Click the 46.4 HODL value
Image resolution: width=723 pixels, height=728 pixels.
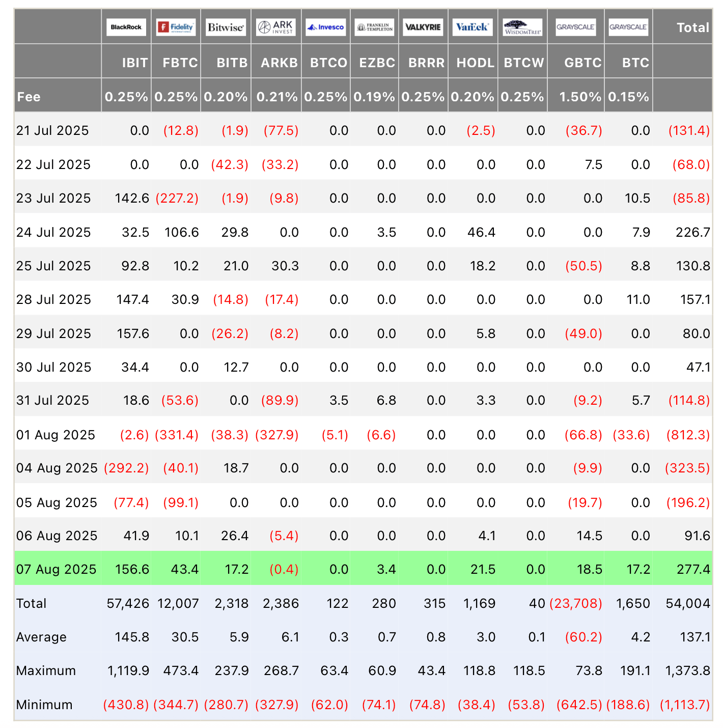(x=482, y=232)
